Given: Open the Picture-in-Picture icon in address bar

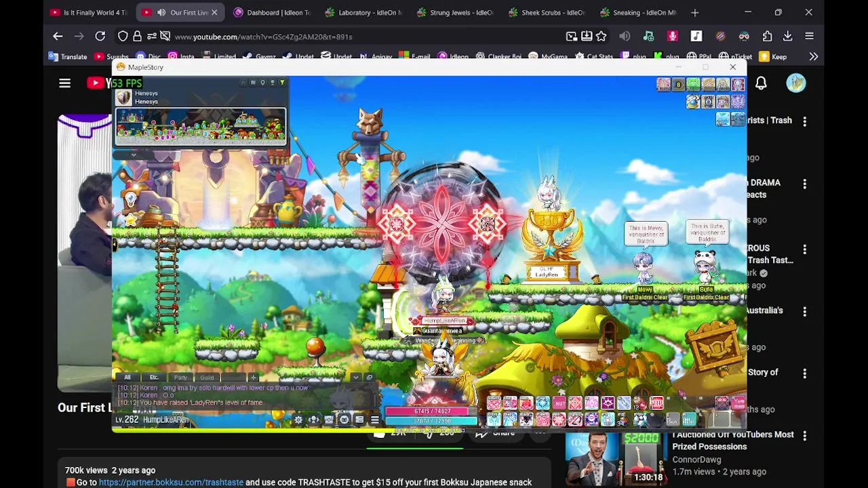Looking at the screenshot, I should click(x=571, y=36).
